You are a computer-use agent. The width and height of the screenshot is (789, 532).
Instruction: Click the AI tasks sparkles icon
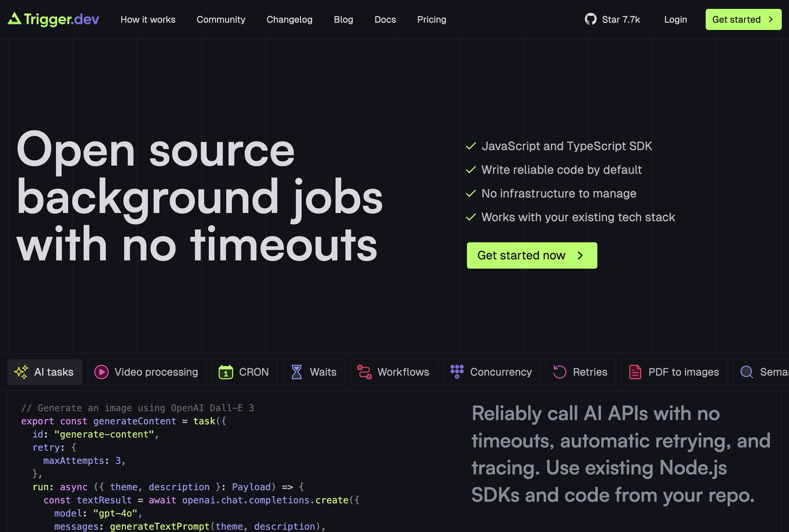21,372
